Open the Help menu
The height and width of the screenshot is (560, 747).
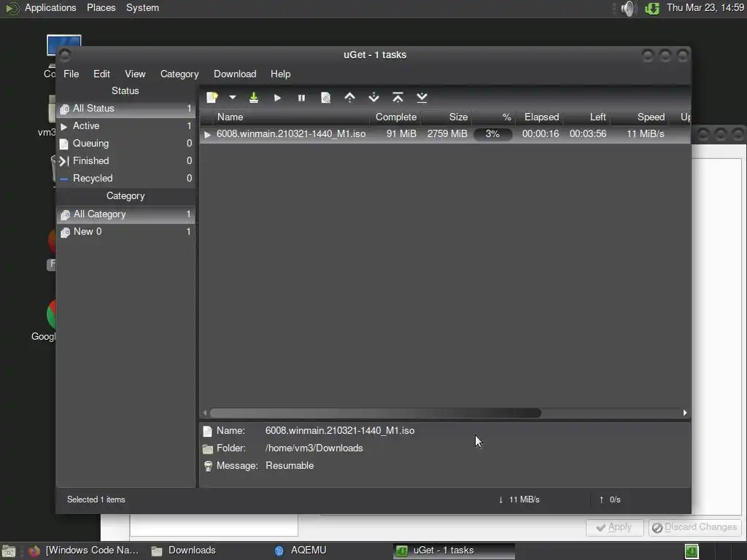[281, 74]
